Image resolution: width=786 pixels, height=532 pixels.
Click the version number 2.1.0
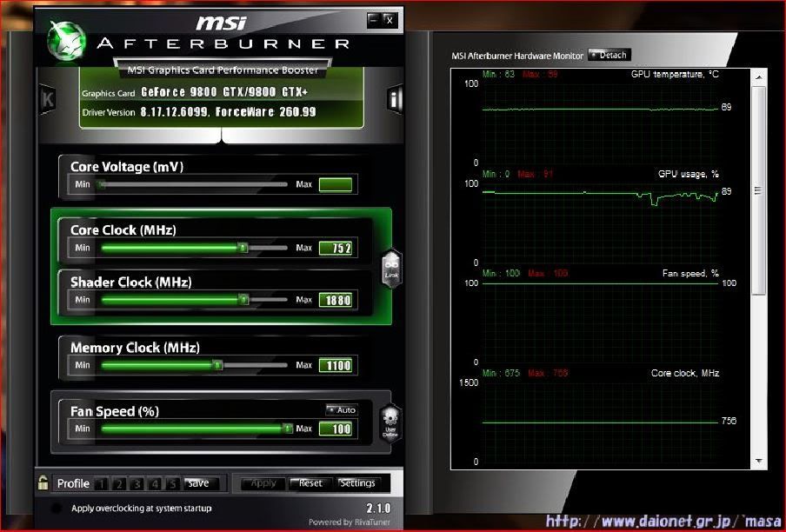[378, 508]
